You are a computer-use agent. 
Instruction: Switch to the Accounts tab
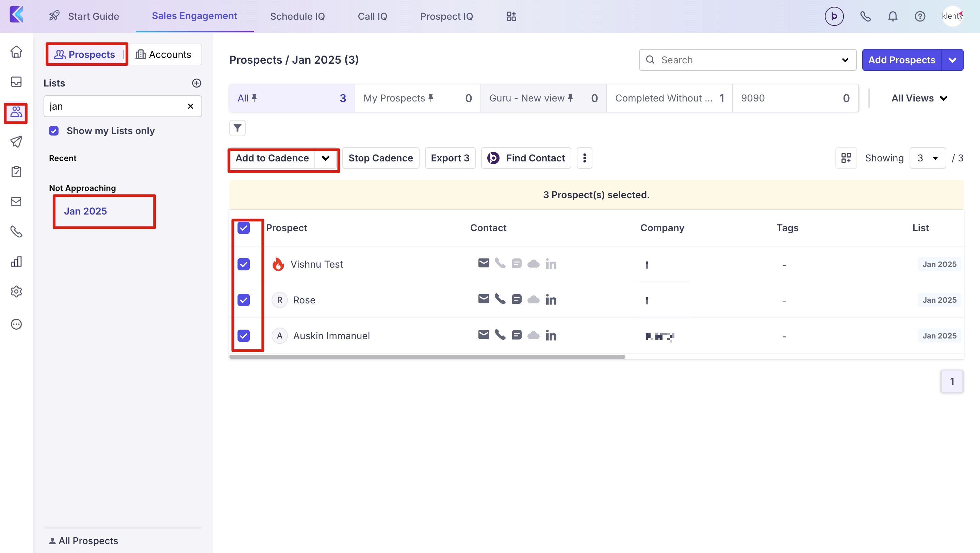coord(164,54)
